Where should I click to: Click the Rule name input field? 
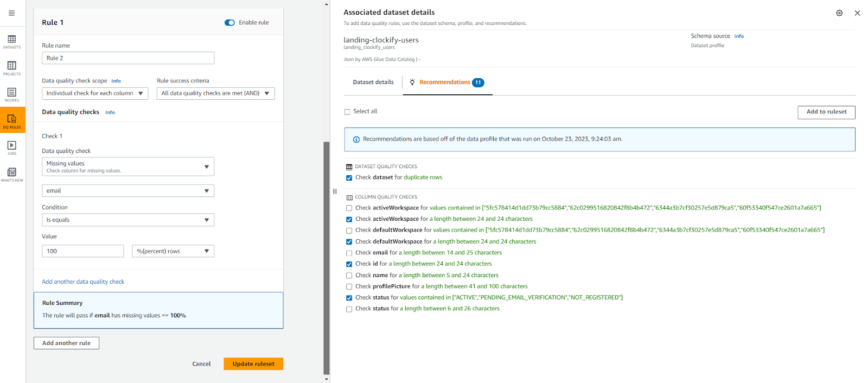coord(127,58)
